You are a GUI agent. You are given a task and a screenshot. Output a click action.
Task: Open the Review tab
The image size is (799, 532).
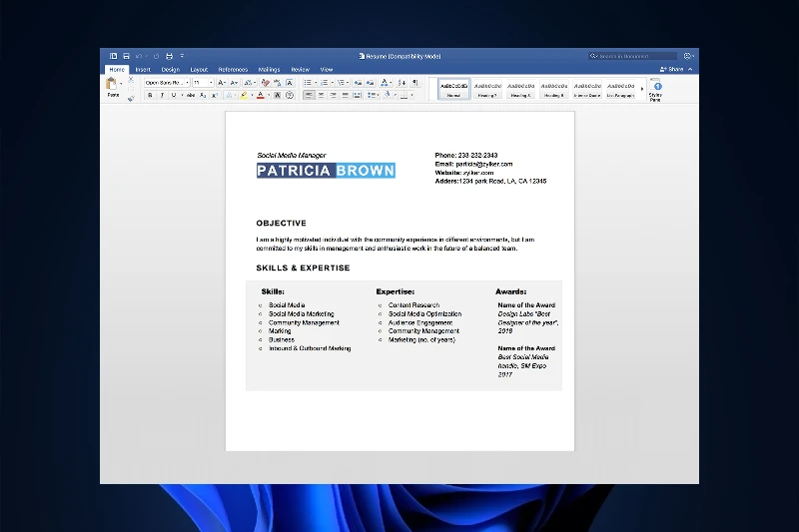[x=301, y=69]
